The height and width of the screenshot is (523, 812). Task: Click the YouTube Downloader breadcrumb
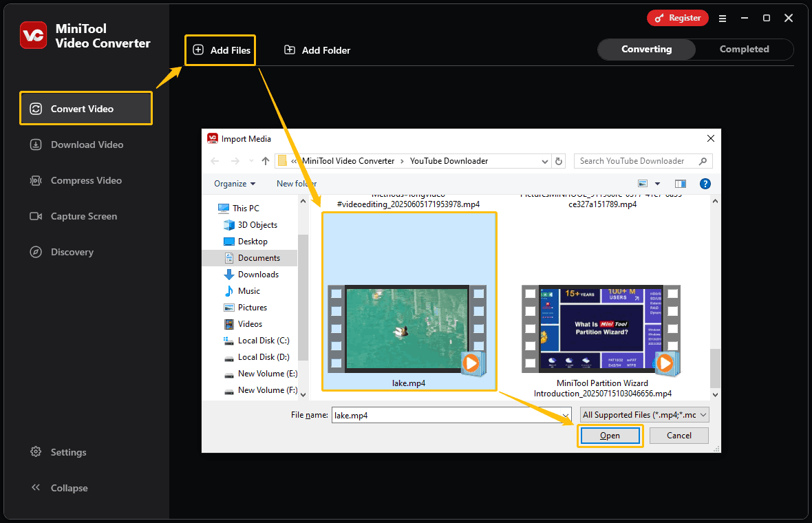click(449, 161)
